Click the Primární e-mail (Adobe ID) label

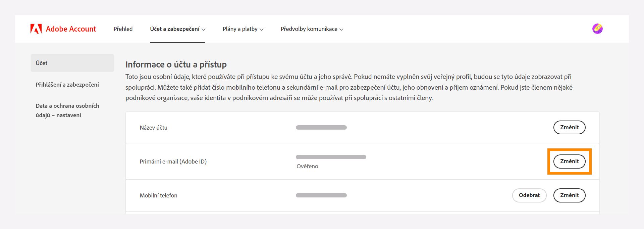174,162
